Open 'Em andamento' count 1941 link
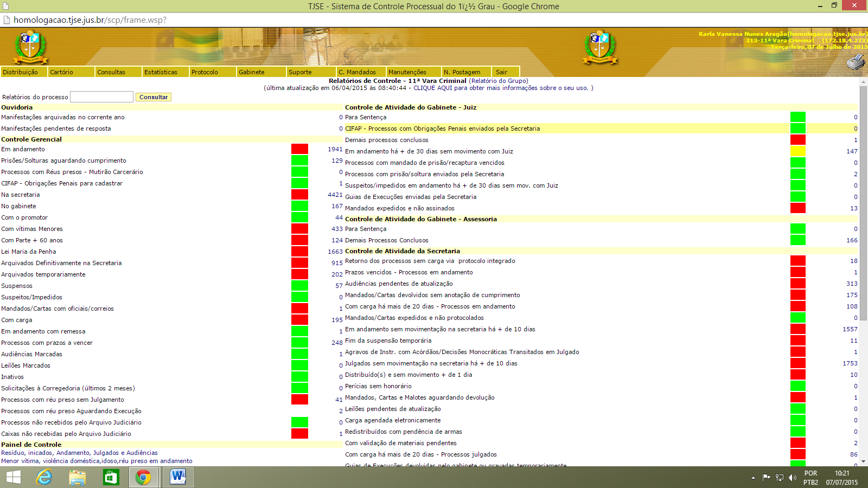 335,149
